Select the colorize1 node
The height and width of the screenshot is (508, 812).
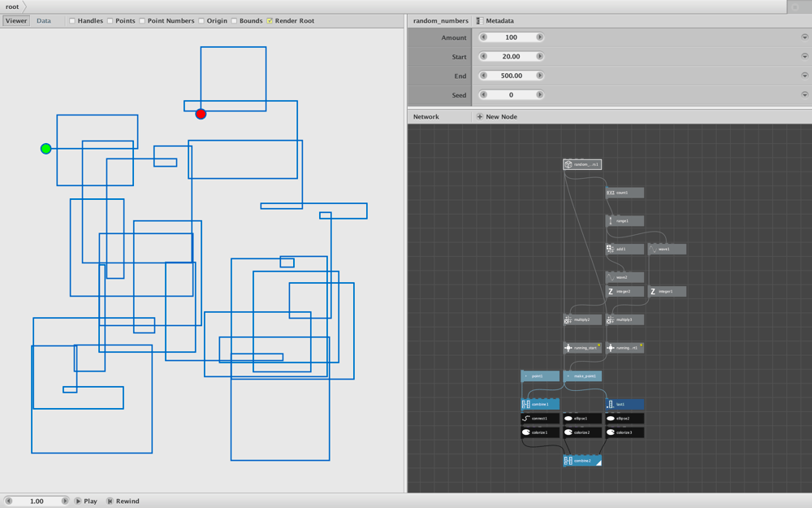click(540, 432)
